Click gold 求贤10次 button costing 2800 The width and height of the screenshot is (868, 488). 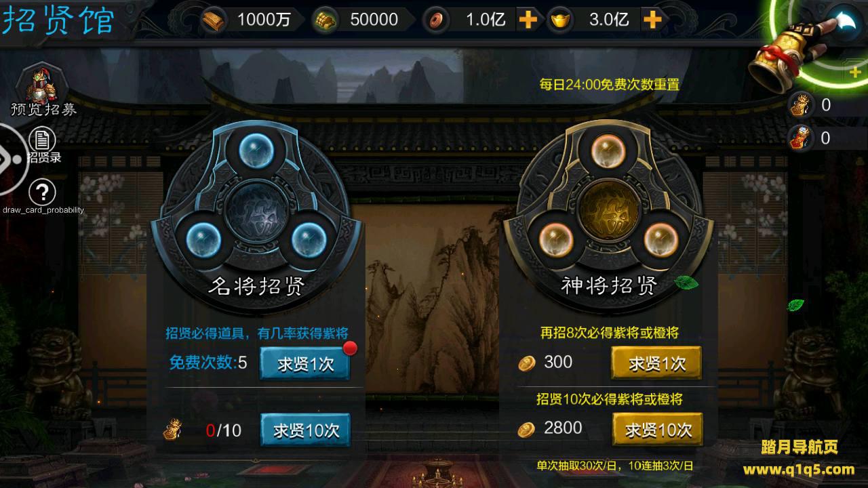pyautogui.click(x=657, y=430)
